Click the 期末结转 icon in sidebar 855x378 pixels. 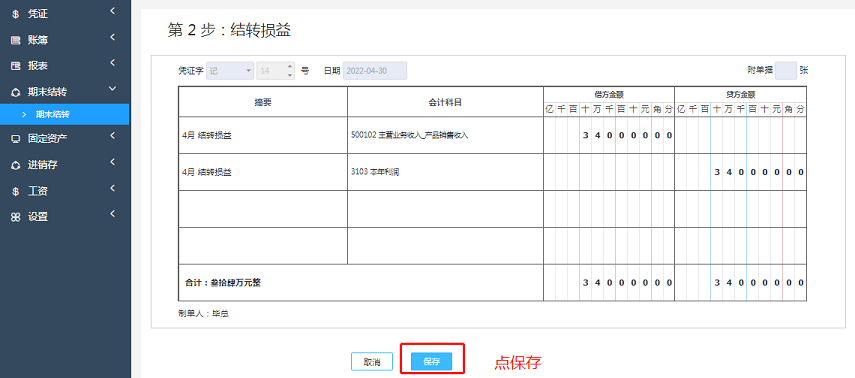pyautogui.click(x=15, y=92)
